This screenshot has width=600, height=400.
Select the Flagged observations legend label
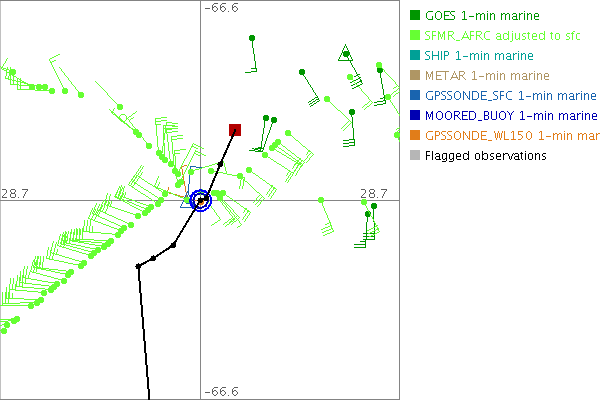pos(485,156)
